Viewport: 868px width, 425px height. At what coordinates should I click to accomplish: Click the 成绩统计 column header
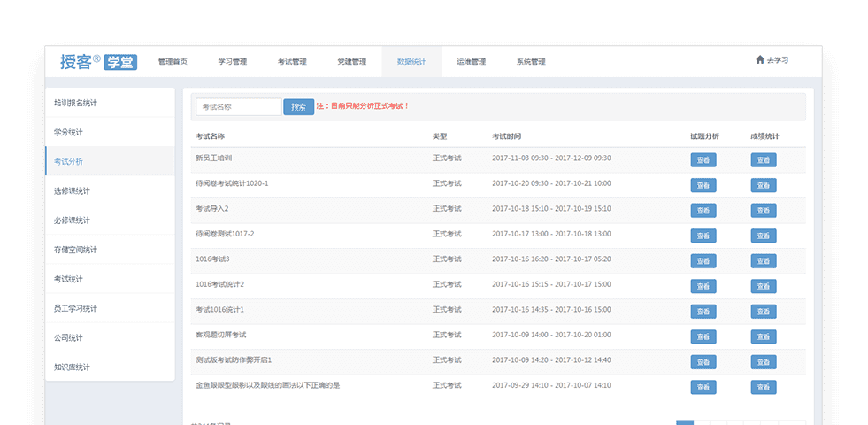(765, 135)
